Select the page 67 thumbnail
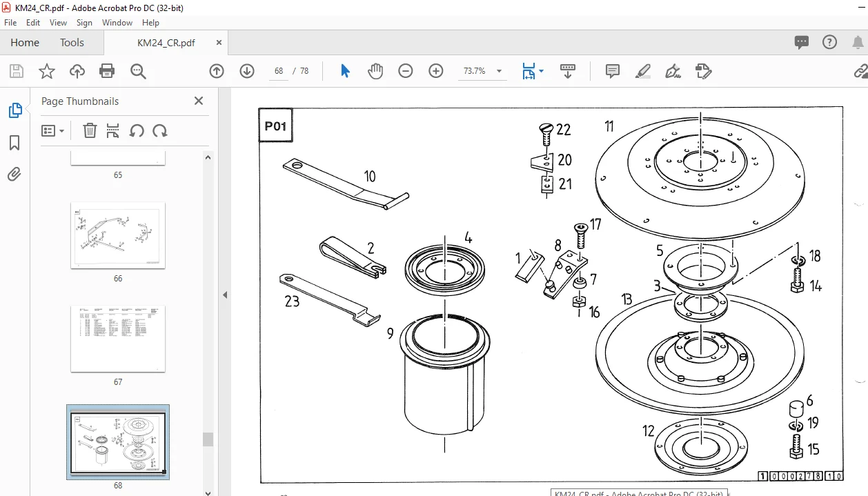Screen dimensions: 868x496 (118, 339)
